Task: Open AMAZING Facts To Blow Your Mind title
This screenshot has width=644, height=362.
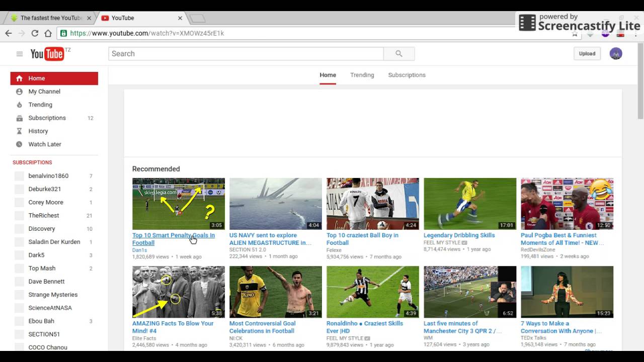Action: (173, 327)
